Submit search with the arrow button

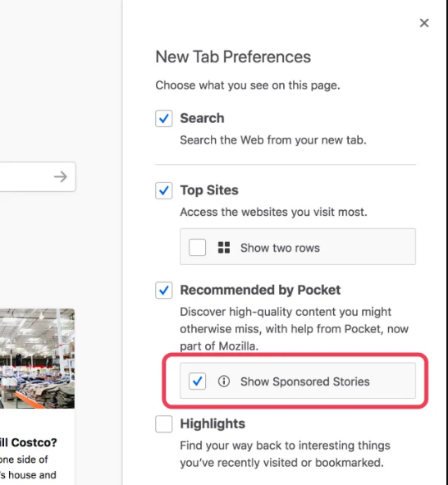[61, 177]
